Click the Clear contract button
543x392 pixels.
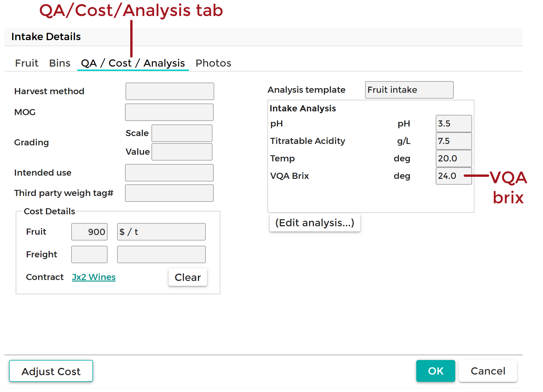pyautogui.click(x=188, y=277)
